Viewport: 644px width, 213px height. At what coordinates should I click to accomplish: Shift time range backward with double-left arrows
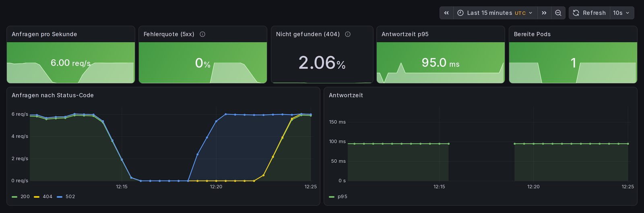pos(446,13)
